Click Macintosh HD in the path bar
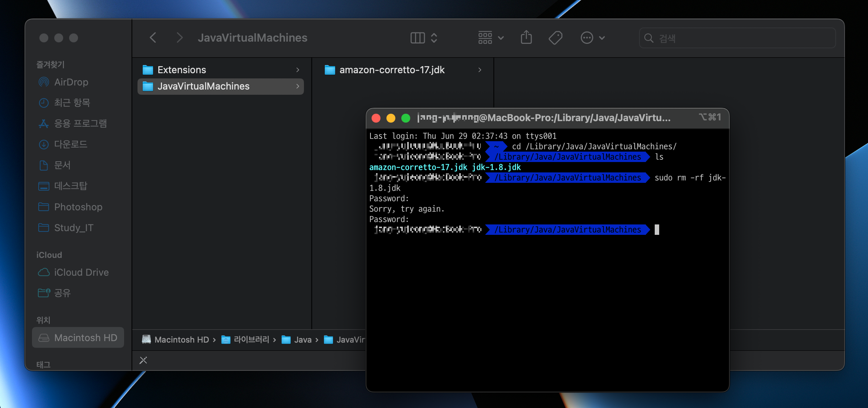Viewport: 868px width, 408px height. tap(181, 340)
